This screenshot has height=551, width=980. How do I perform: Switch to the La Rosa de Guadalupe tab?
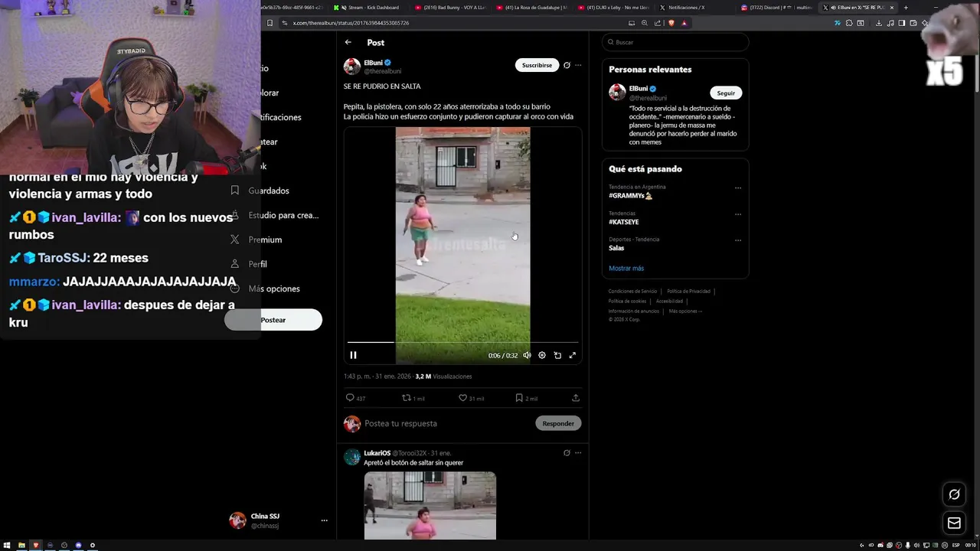pos(534,8)
